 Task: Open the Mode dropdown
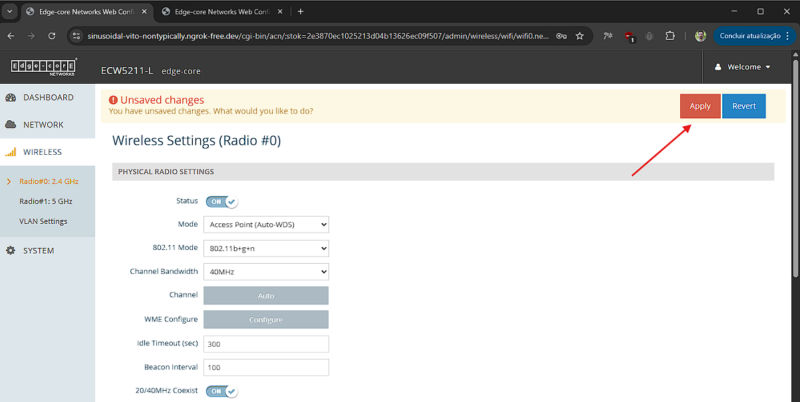click(266, 224)
